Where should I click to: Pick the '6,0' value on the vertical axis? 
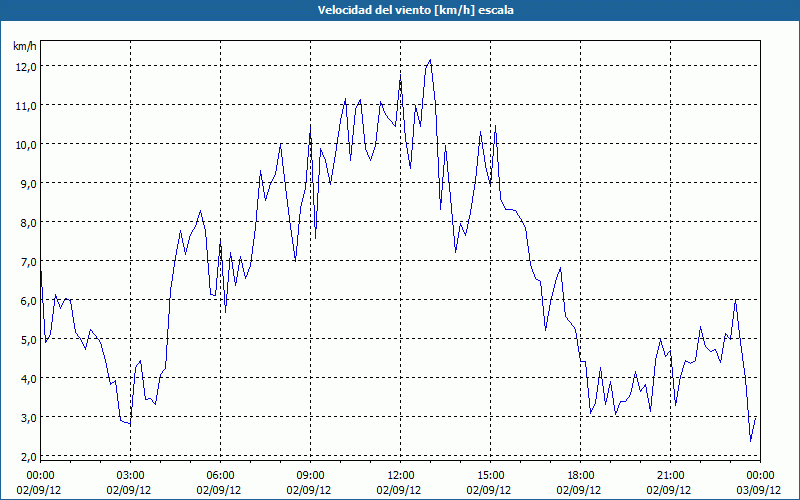click(x=29, y=301)
